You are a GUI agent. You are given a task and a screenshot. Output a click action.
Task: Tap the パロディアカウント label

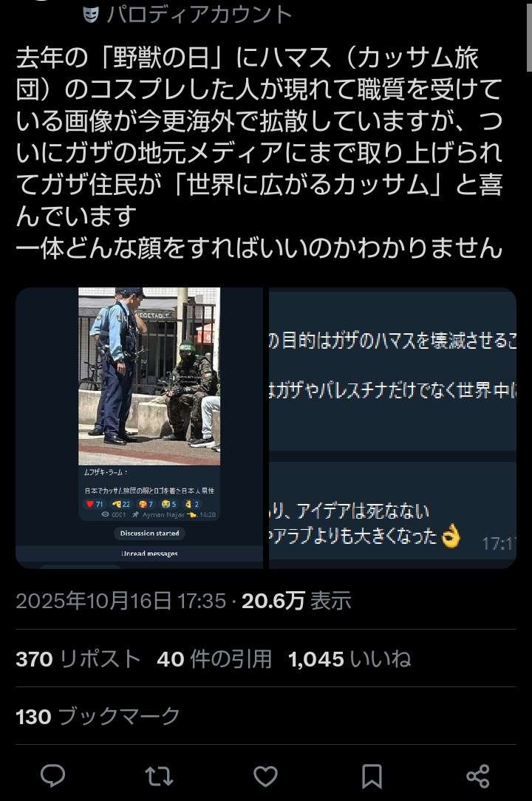[199, 15]
